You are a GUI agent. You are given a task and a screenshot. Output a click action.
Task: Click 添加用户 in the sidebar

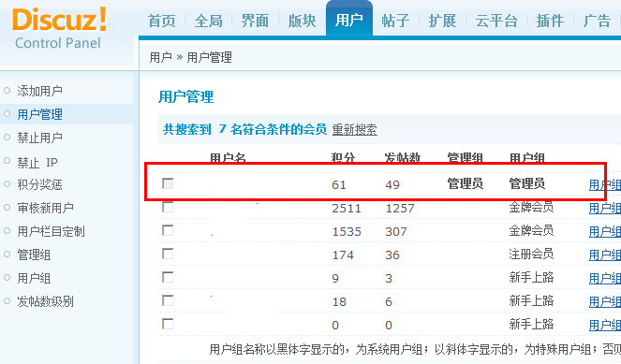(x=39, y=91)
